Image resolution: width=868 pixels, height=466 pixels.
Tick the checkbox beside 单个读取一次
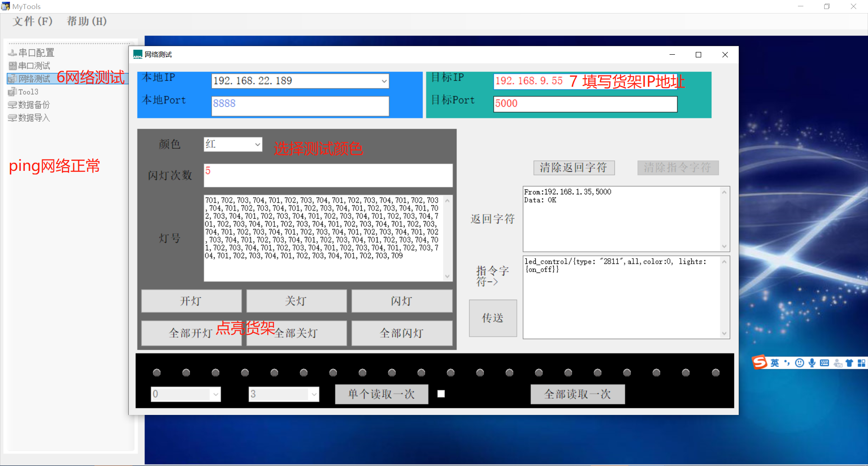coord(441,394)
